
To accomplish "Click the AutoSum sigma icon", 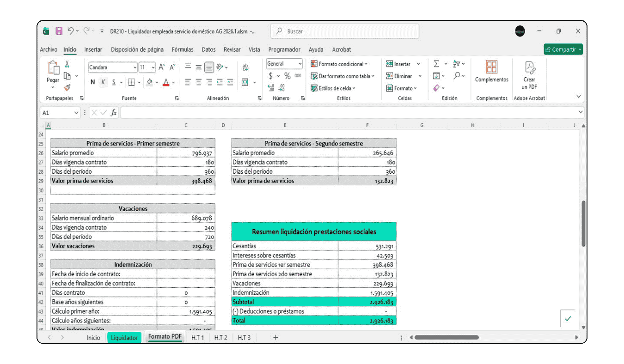I will click(x=436, y=64).
